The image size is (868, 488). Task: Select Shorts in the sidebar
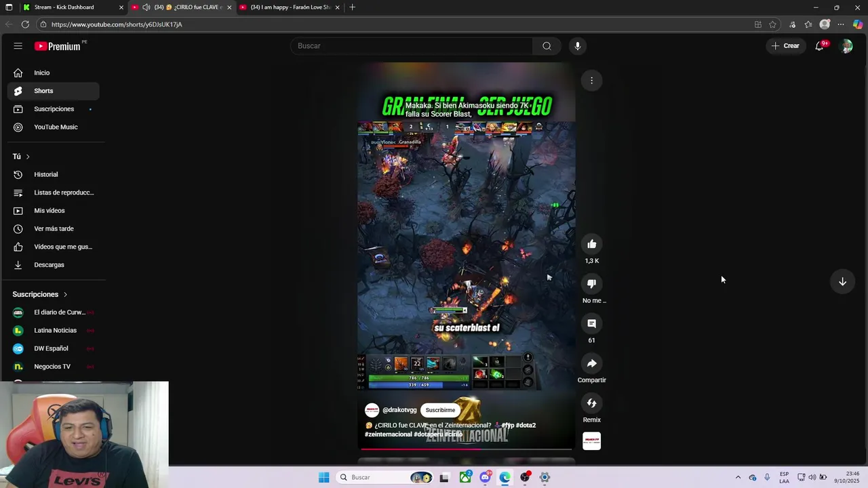click(54, 91)
